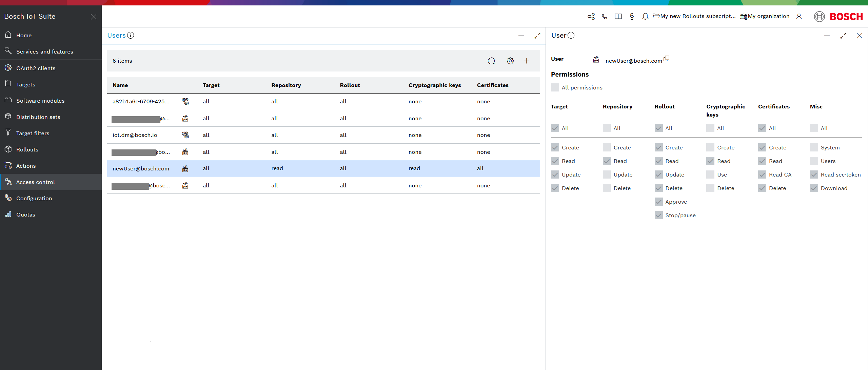This screenshot has height=370, width=868.
Task: Click the legal section sign icon
Action: [x=631, y=16]
